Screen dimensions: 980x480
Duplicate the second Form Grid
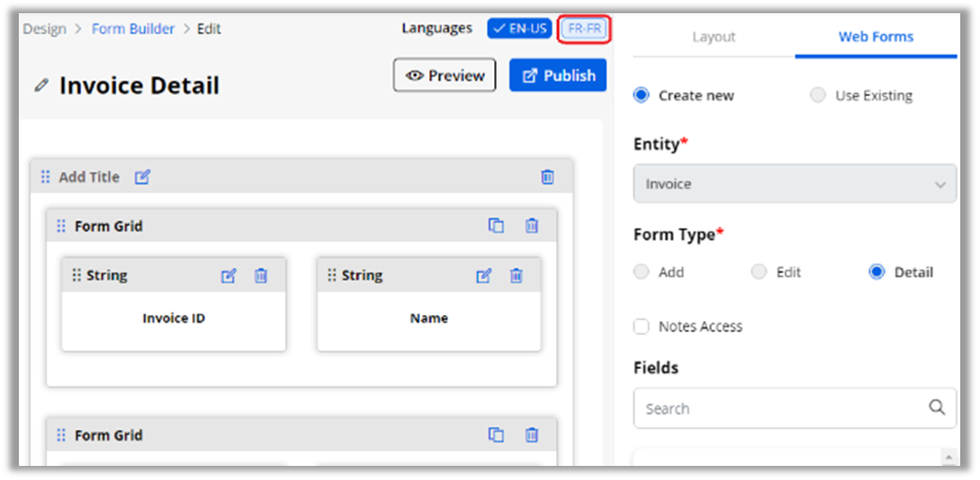coord(496,435)
